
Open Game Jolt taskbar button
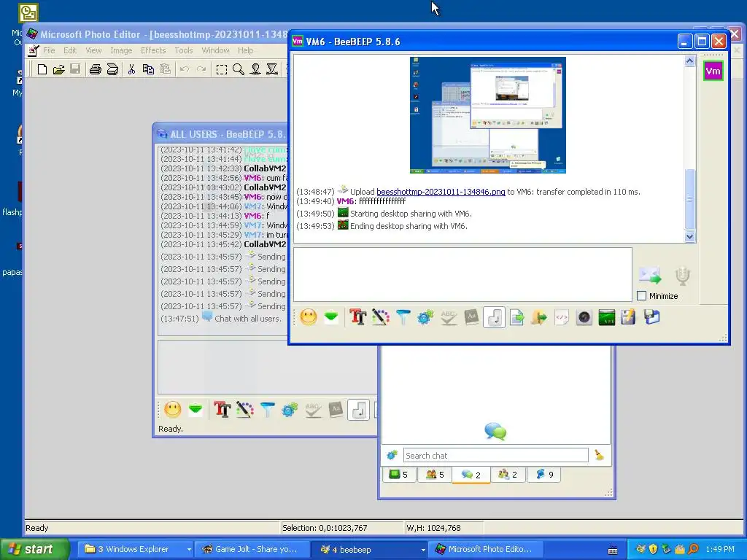click(x=251, y=550)
